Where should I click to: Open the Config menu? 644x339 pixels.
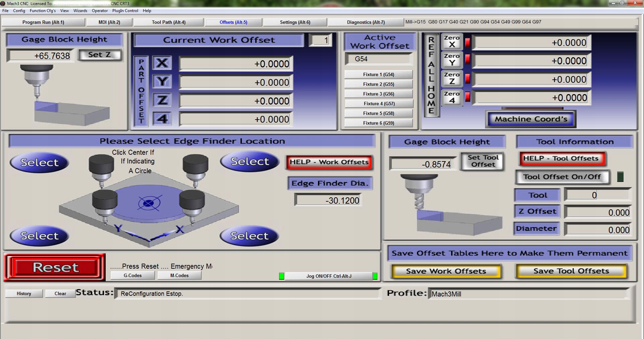[x=19, y=11]
